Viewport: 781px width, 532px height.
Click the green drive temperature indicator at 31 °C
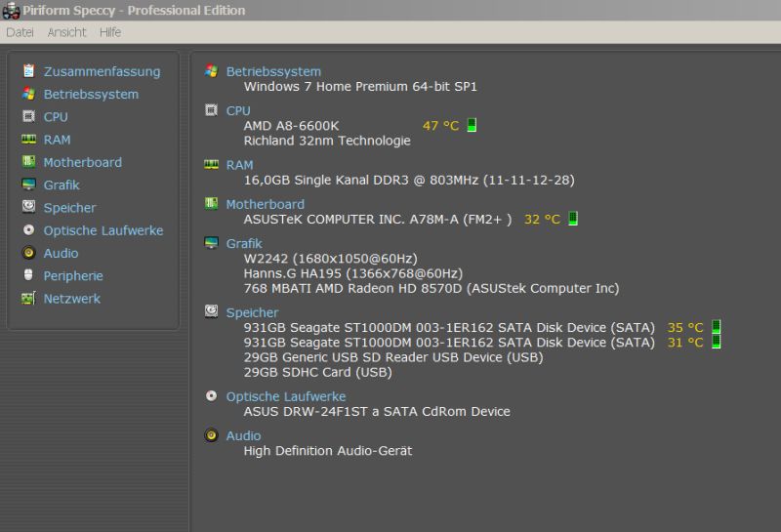pos(717,342)
